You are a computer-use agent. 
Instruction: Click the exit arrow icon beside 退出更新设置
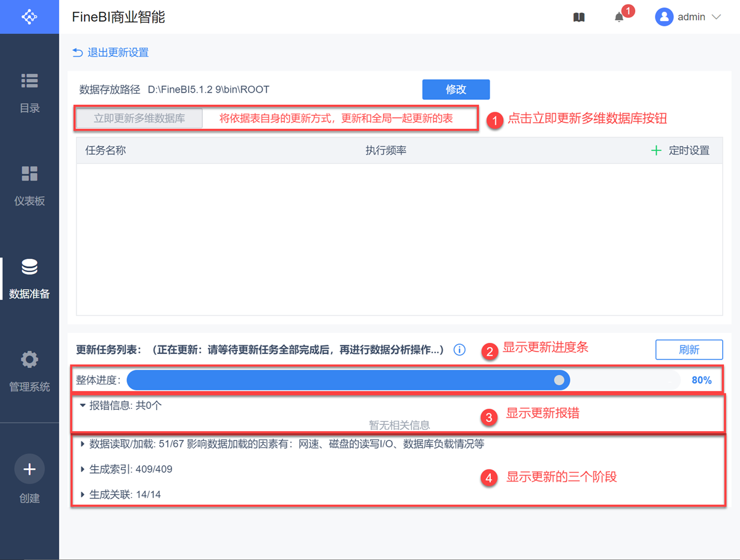pyautogui.click(x=78, y=52)
